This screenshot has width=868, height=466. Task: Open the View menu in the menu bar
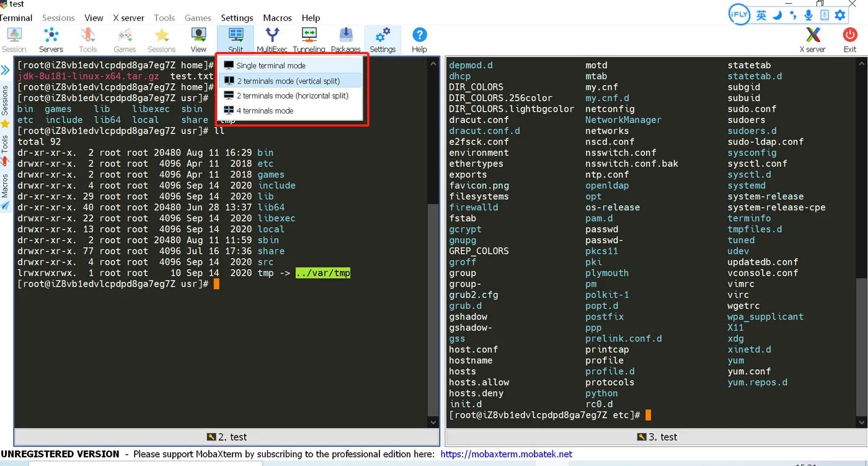pyautogui.click(x=94, y=17)
